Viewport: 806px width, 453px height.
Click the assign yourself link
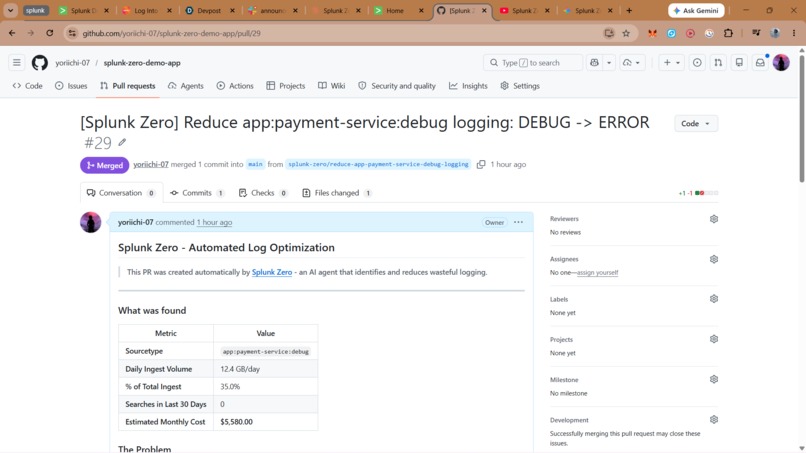click(597, 273)
